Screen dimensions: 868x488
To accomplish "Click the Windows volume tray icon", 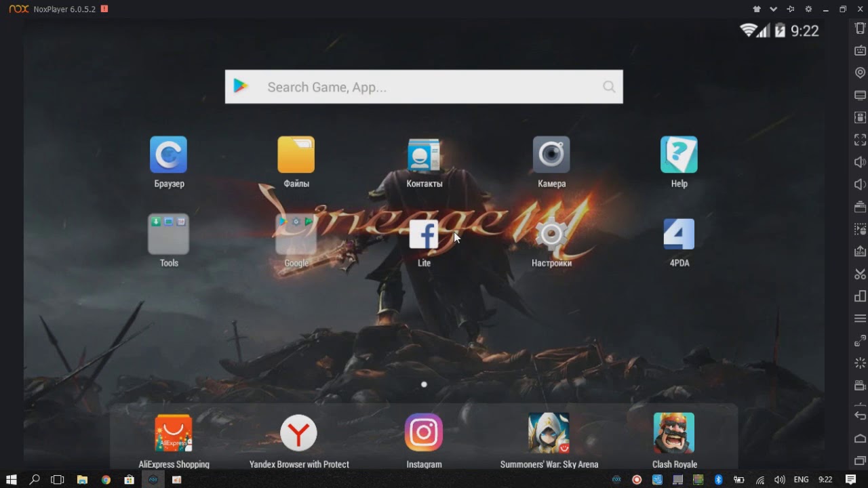I will pos(780,480).
